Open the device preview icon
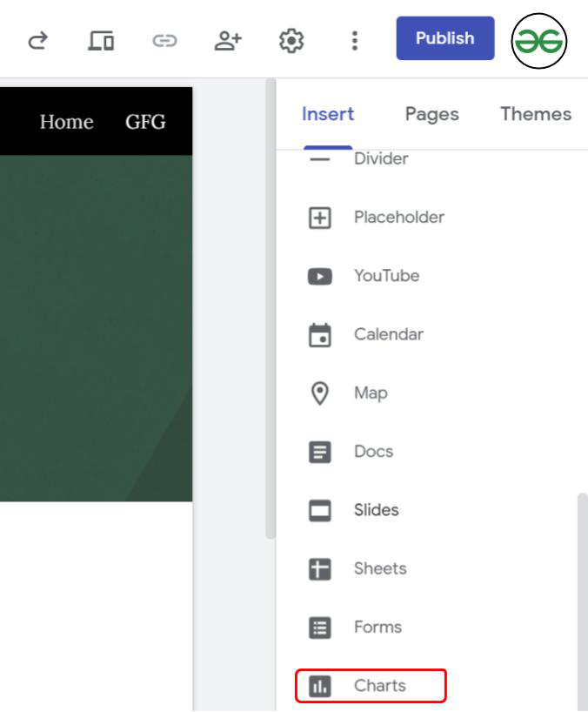Image resolution: width=588 pixels, height=712 pixels. pos(101,41)
